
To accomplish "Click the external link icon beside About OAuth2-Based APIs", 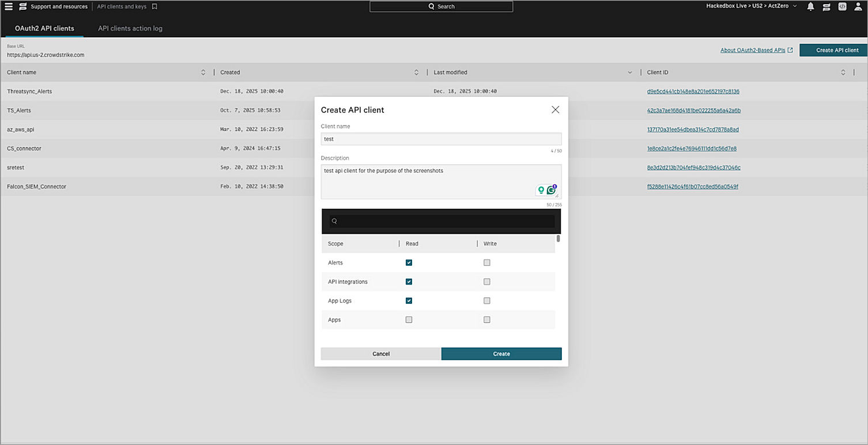I will pyautogui.click(x=790, y=50).
